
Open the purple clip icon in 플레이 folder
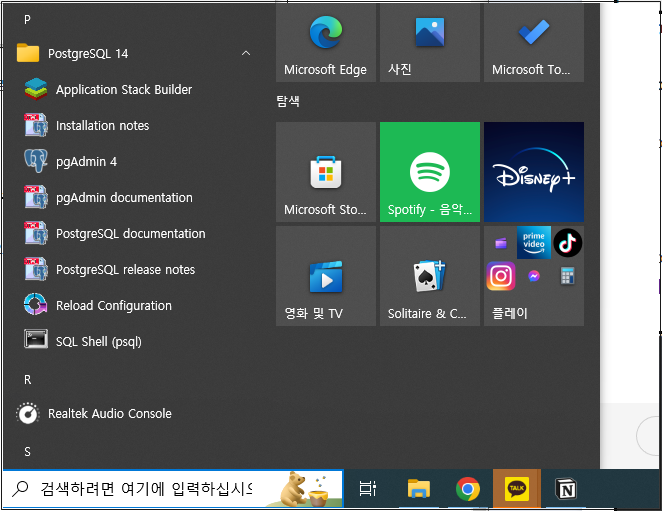(x=501, y=243)
